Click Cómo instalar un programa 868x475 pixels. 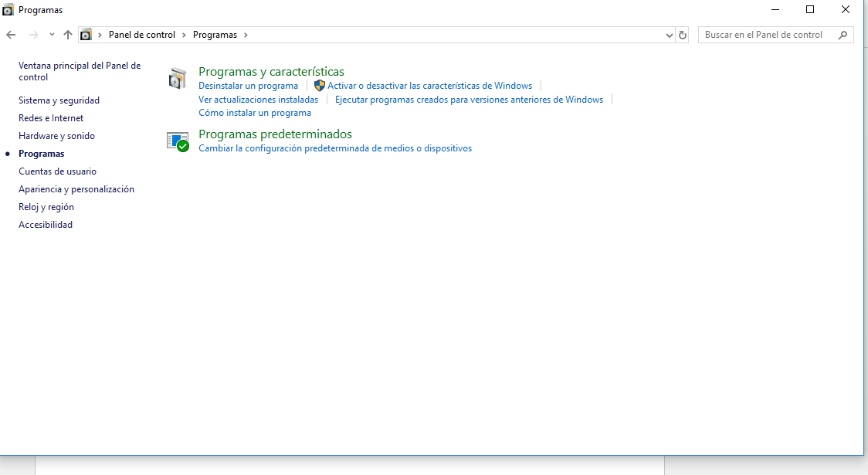[255, 113]
